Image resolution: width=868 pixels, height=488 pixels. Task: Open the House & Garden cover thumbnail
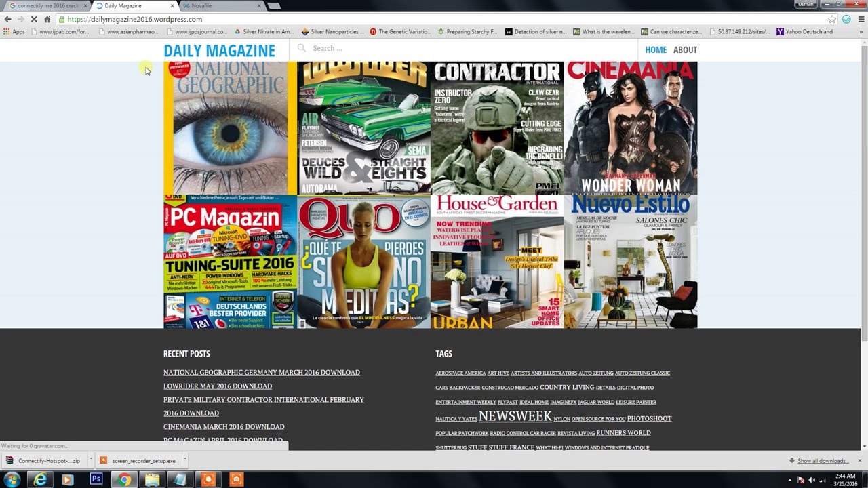pos(497,262)
